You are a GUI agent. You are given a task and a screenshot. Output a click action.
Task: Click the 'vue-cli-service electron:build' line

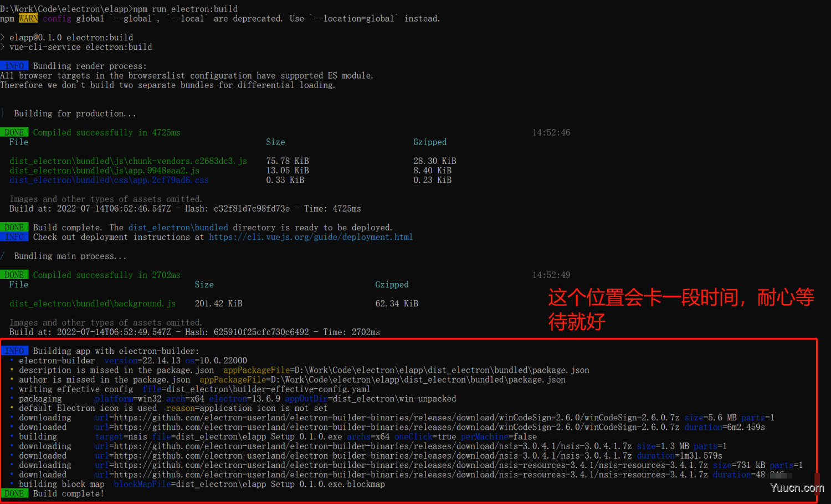[81, 47]
